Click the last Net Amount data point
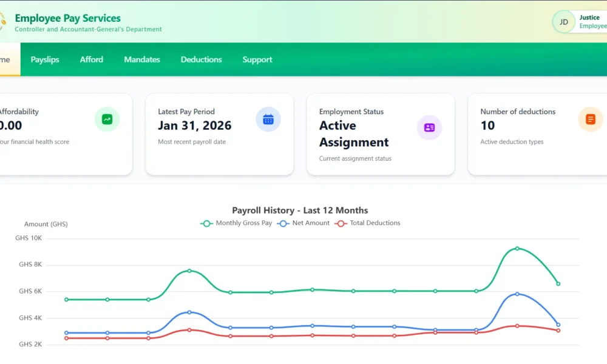The height and width of the screenshot is (364, 607). click(558, 325)
